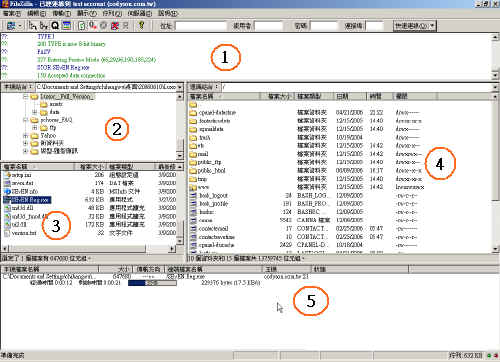Open the 伺服器(S) server menu
The width and height of the screenshot is (500, 362).
[140, 13]
